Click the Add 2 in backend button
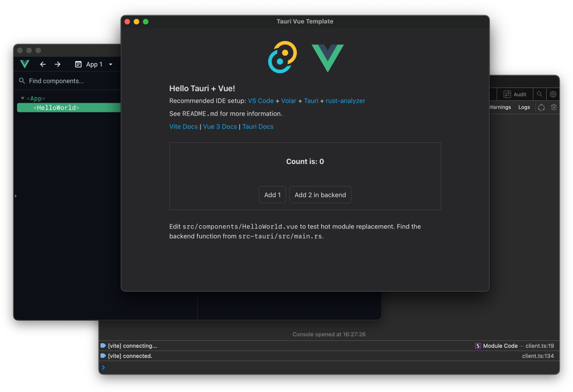Viewport: 573px width, 392px height. pos(320,195)
